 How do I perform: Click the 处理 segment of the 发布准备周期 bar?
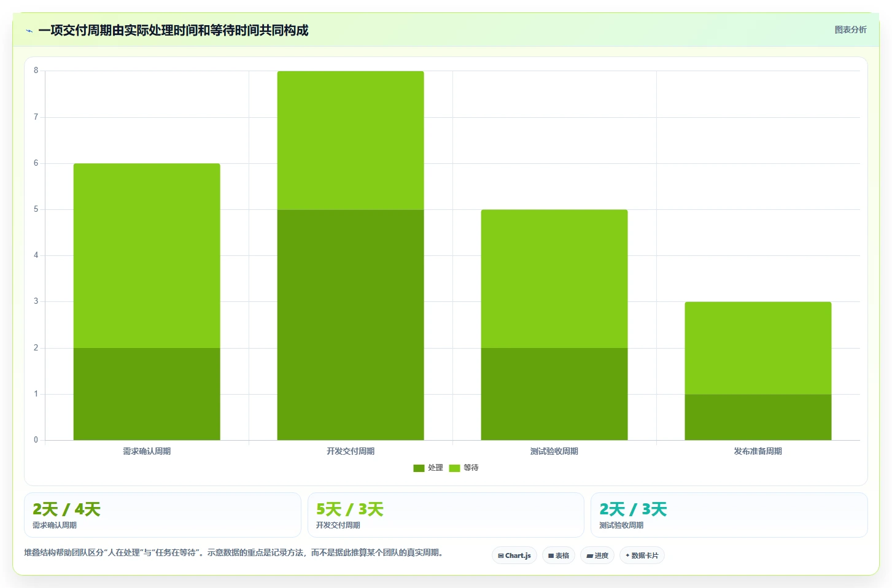(758, 417)
